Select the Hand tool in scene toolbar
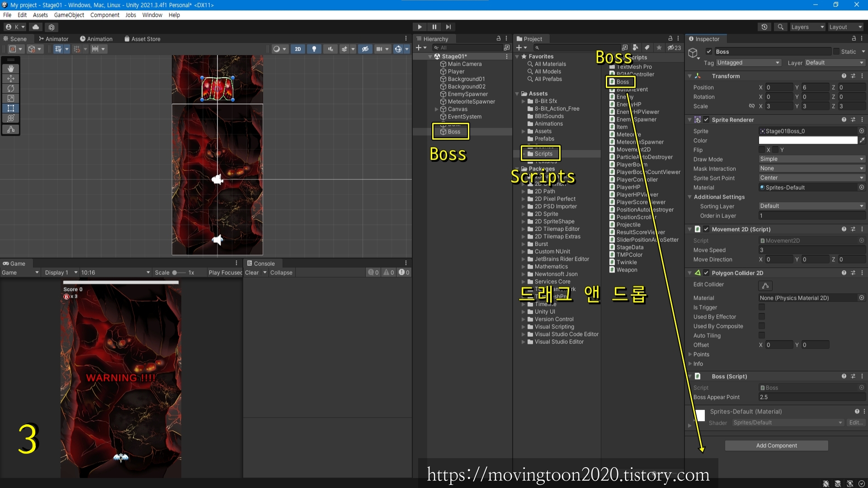 coord(10,69)
